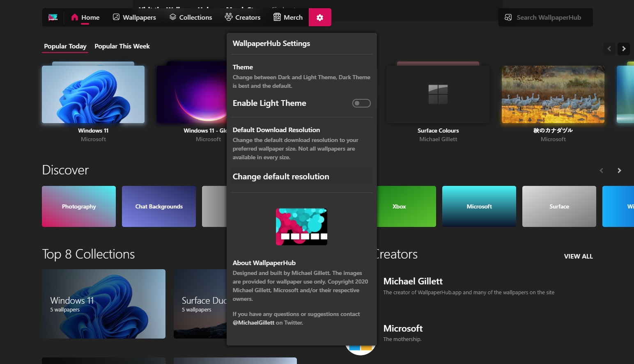Open the cranes photo wallpaper thumbnail
Viewport: 634px width, 364px height.
553,94
